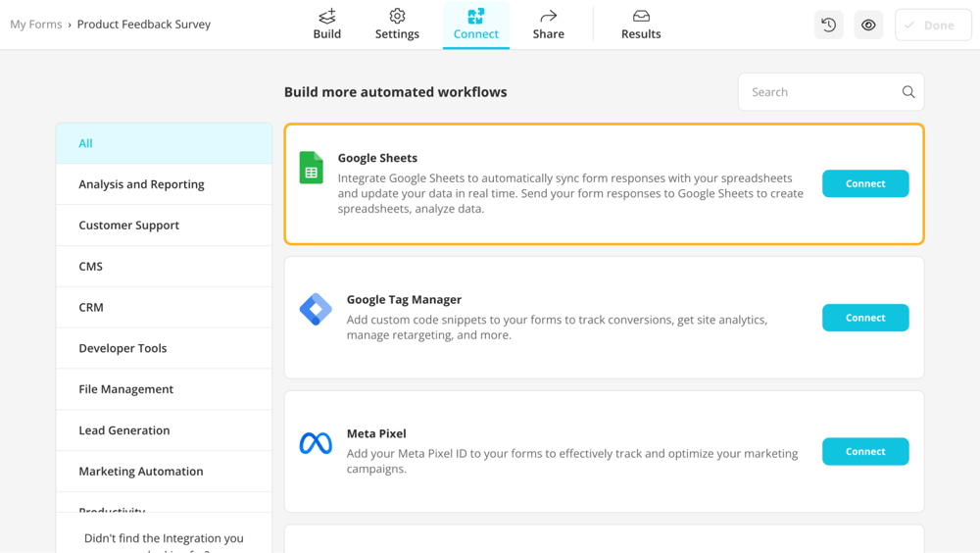Select File Management category
The width and height of the screenshot is (980, 553).
point(164,389)
